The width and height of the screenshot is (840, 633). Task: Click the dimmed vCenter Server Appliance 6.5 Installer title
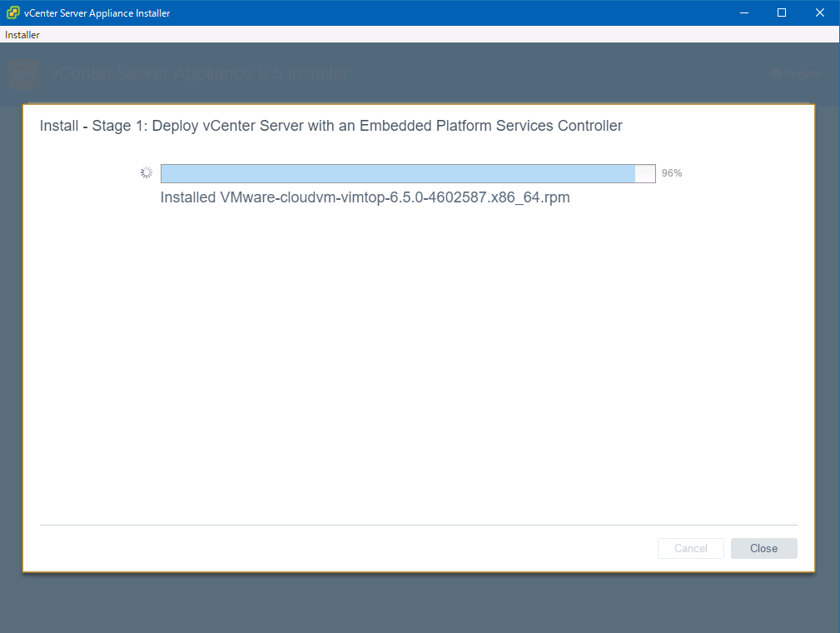[199, 73]
